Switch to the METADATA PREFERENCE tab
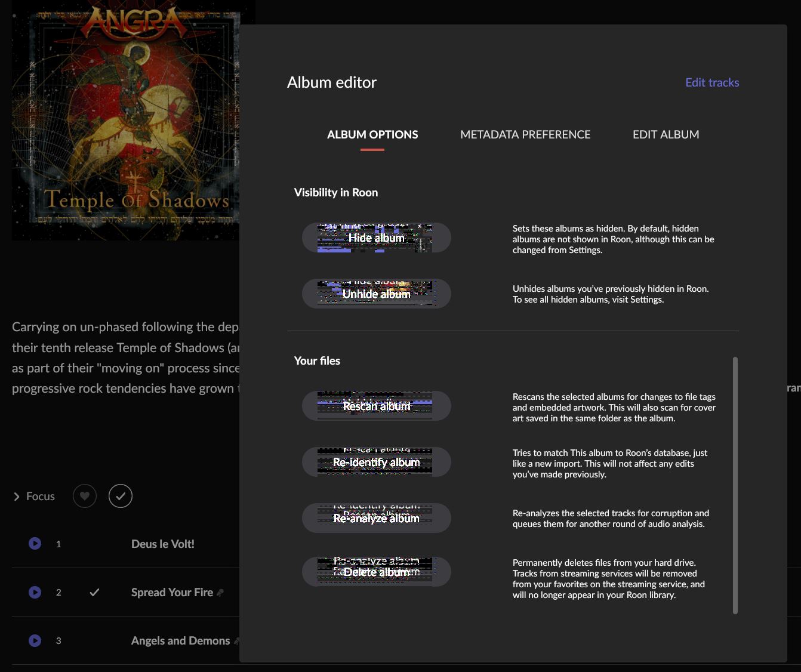 point(525,135)
